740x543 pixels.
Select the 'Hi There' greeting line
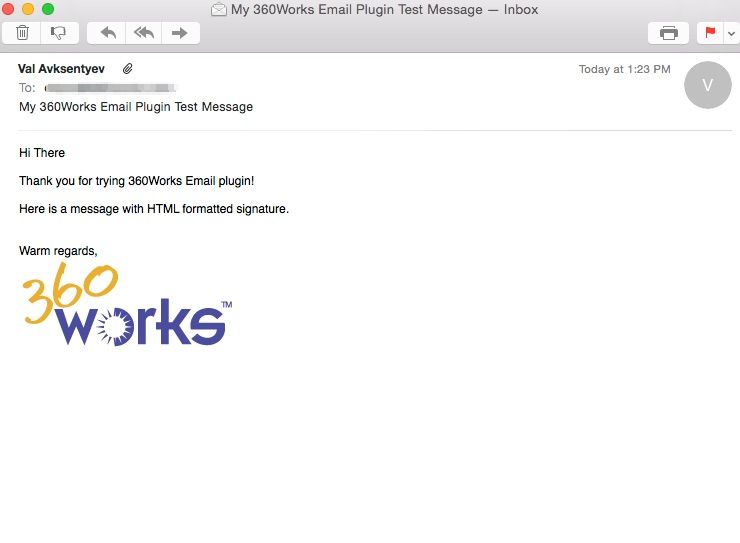pyautogui.click(x=42, y=153)
